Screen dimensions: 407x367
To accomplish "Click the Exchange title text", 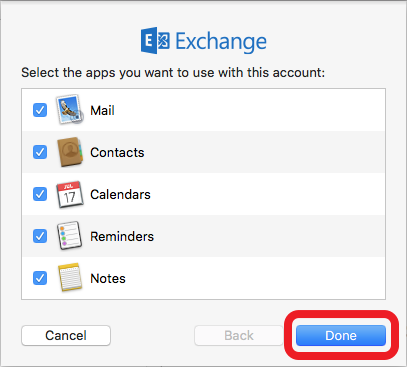I will click(x=221, y=42).
